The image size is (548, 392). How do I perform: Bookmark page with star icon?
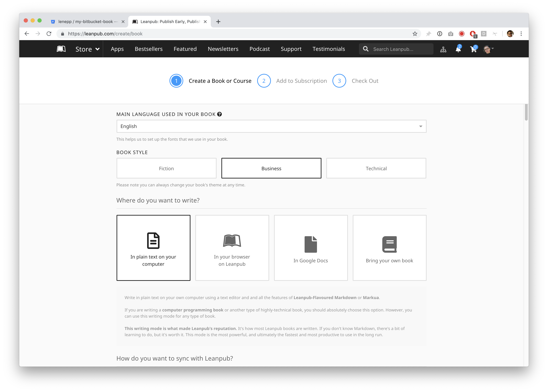415,34
